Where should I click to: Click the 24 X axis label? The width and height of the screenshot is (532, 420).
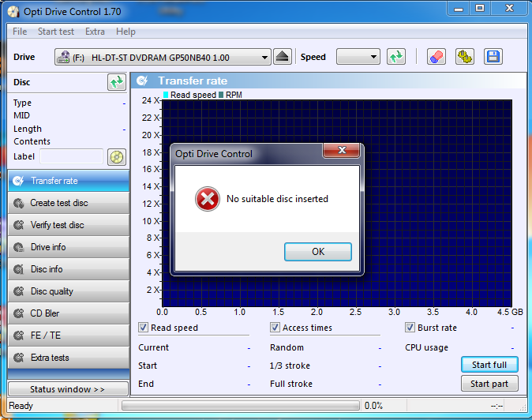click(151, 100)
